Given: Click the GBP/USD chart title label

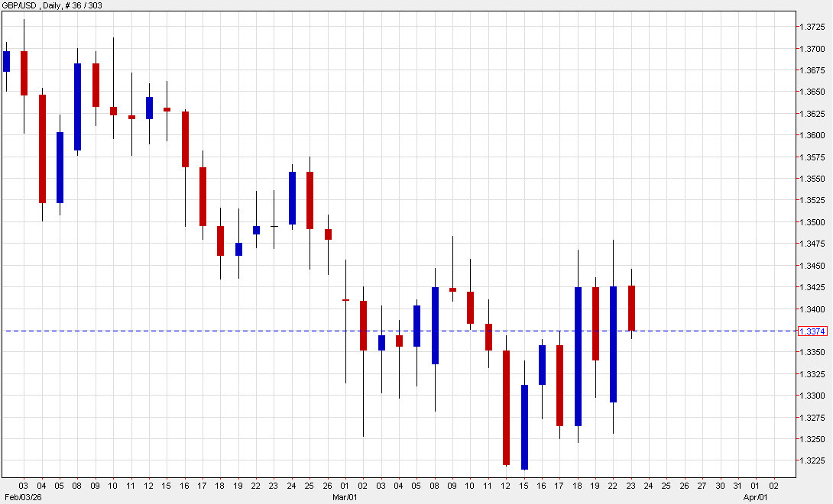Looking at the screenshot, I should 19,5.
